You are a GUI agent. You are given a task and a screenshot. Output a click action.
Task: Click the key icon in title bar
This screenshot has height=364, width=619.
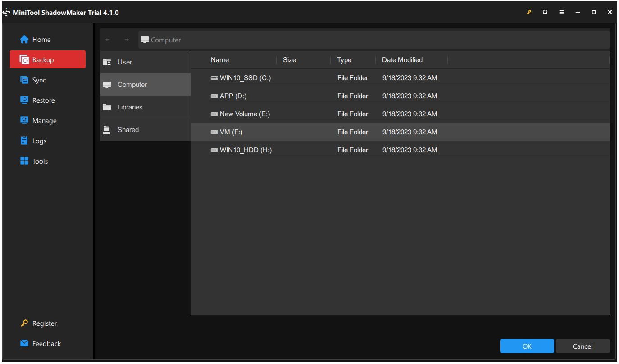point(529,13)
